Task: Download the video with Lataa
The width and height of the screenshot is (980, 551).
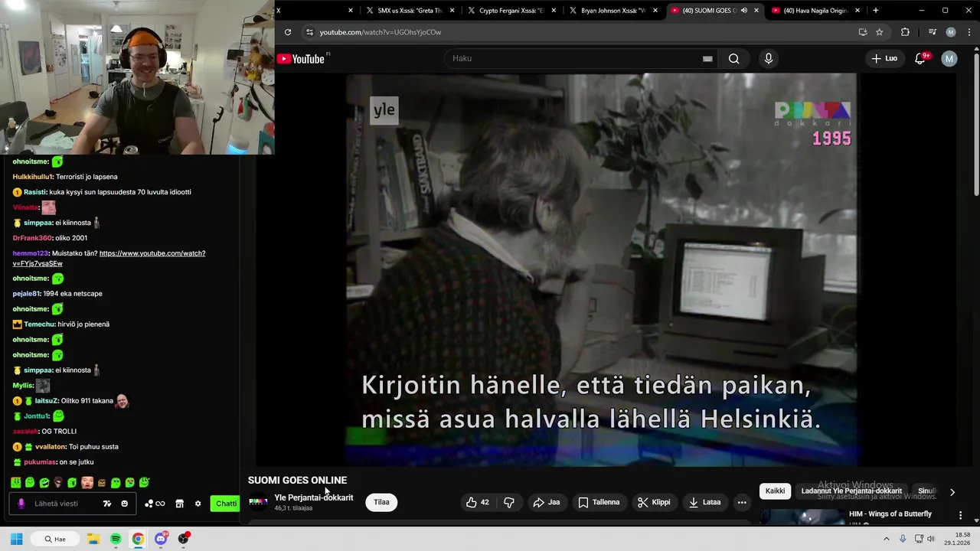Action: coord(704,502)
